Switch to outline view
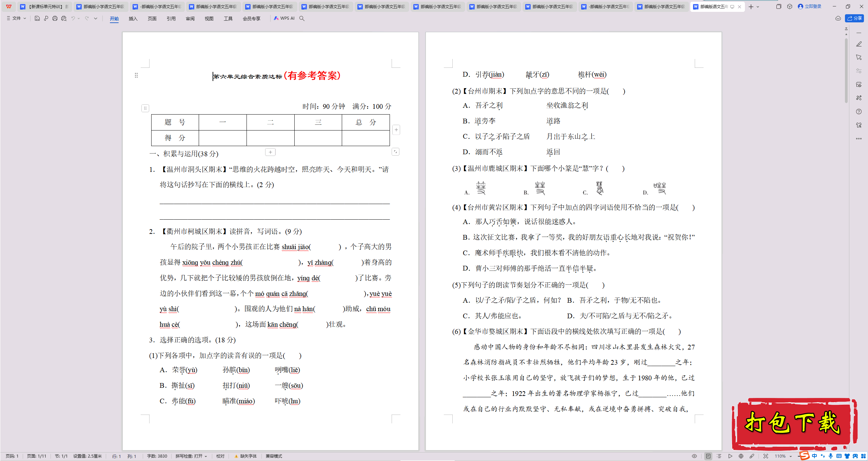Image resolution: width=868 pixels, height=461 pixels. 719,456
